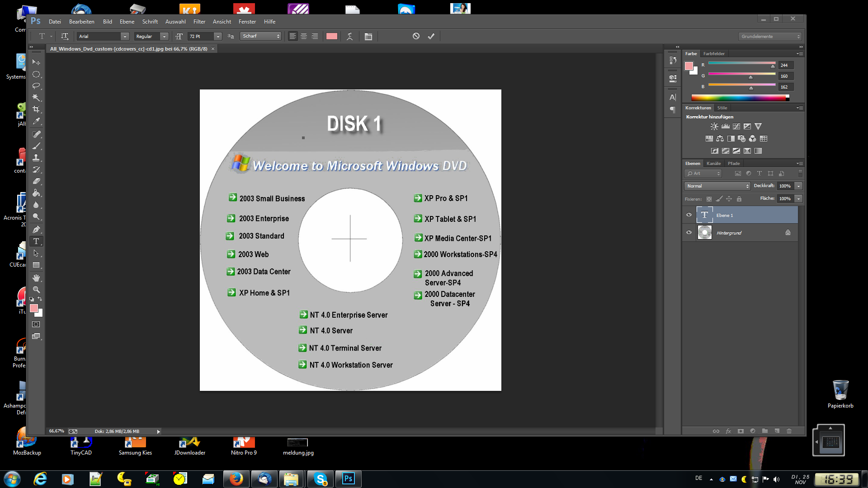Hide the Ebene 1 text layer

pos(689,215)
